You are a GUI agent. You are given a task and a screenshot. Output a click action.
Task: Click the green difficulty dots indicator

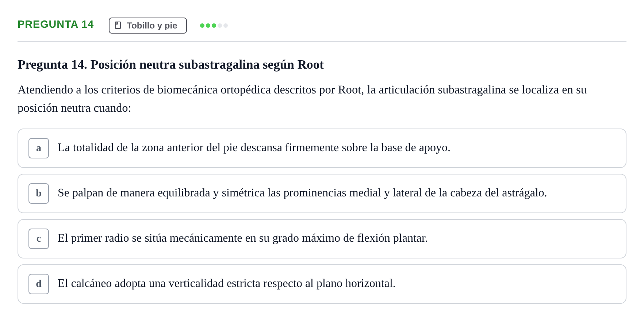214,26
